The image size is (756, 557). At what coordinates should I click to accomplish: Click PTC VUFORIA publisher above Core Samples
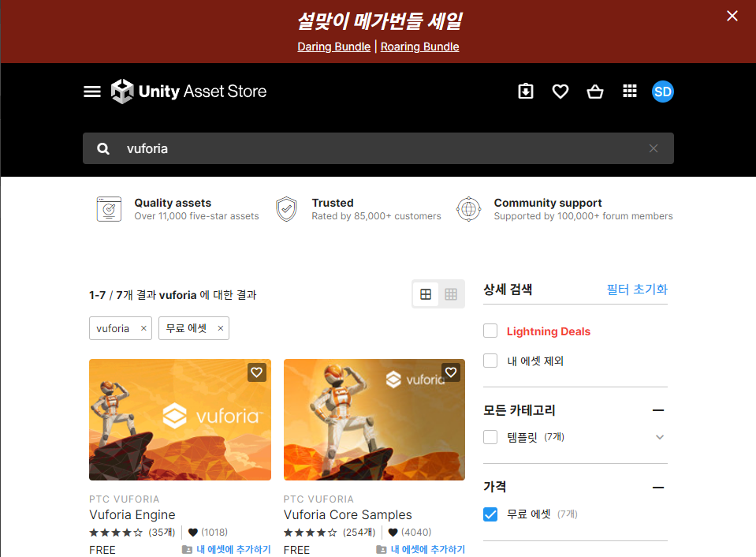(318, 499)
